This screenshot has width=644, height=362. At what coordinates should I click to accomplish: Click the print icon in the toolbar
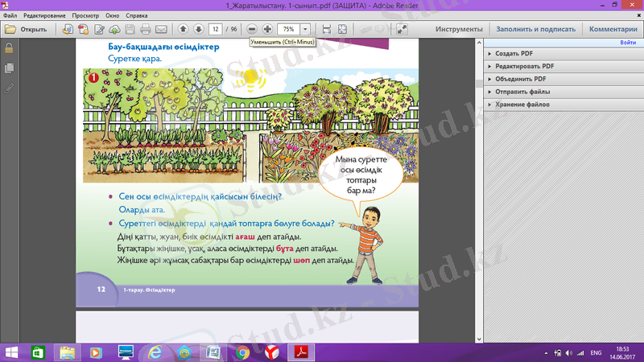point(145,30)
